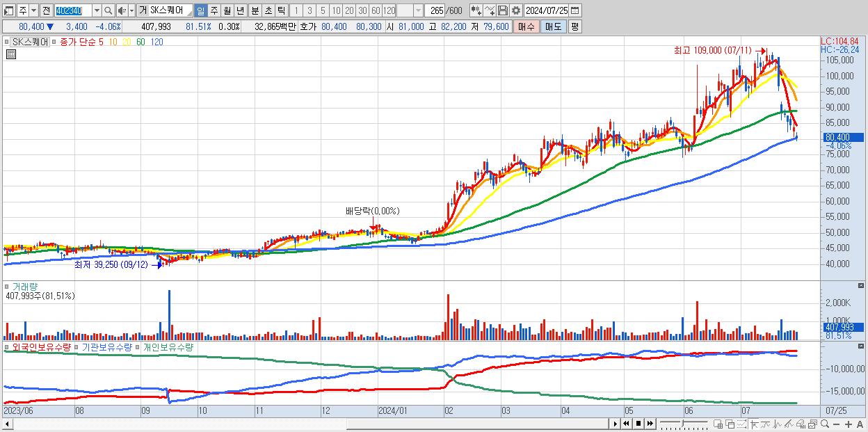Zoom in chart with plus button

tap(849, 424)
